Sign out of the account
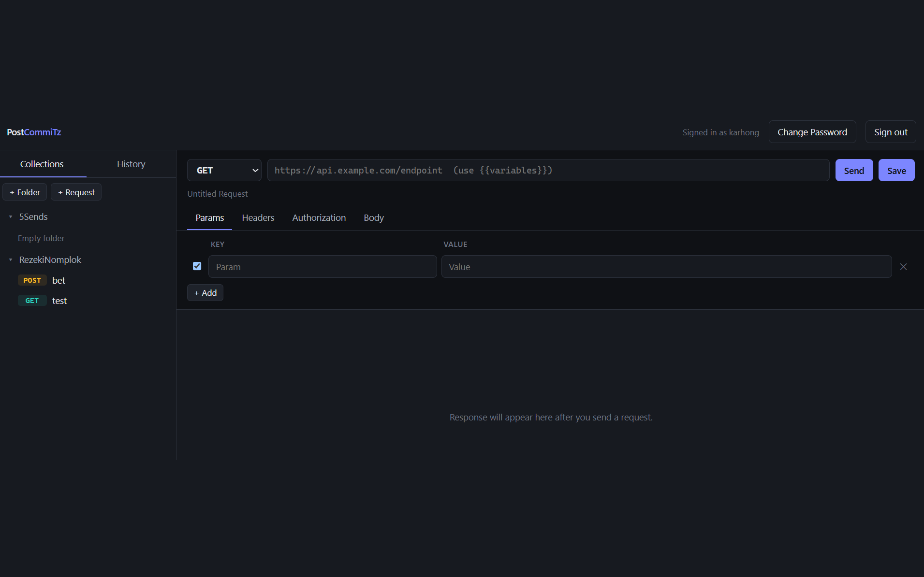 pos(891,132)
